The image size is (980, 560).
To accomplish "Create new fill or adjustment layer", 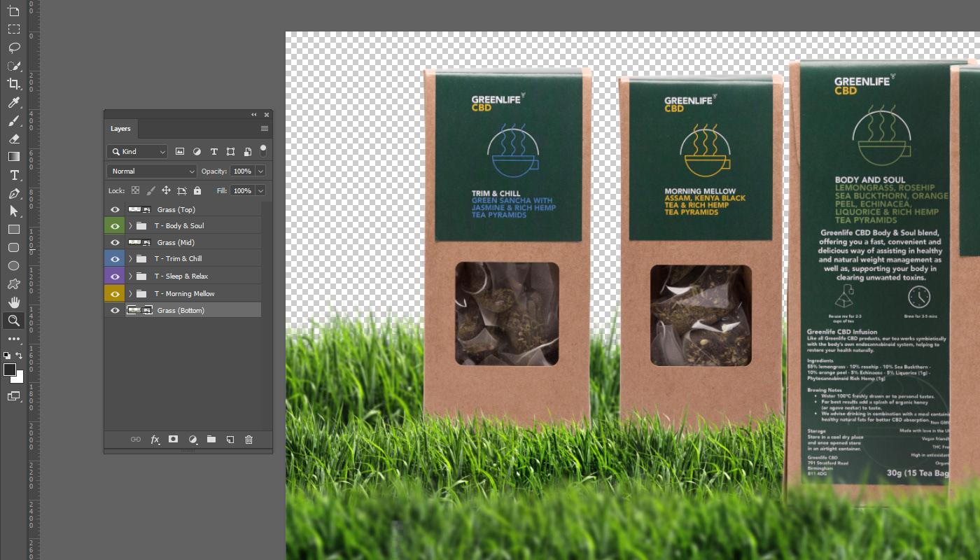I will pyautogui.click(x=192, y=440).
